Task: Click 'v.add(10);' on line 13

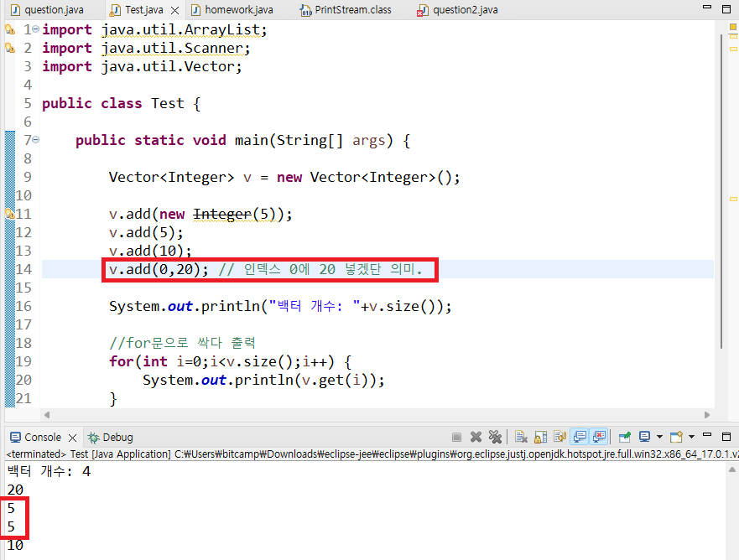Action: pyautogui.click(x=150, y=251)
